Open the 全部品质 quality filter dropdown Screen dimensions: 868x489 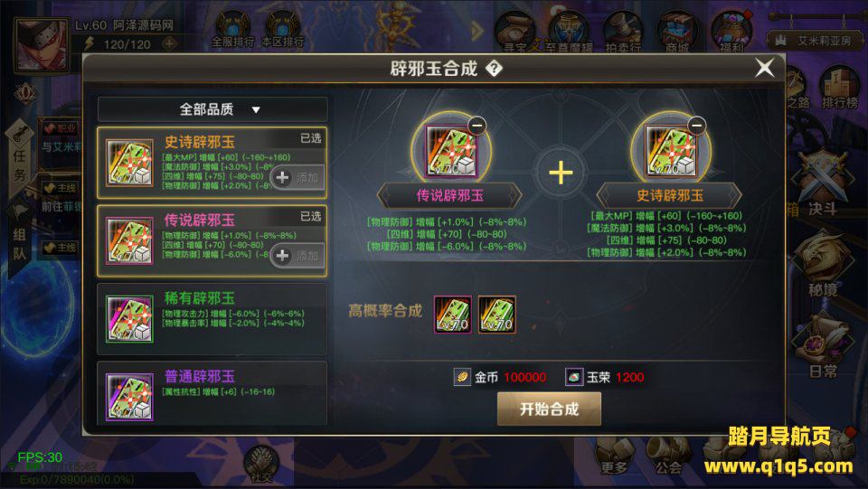click(212, 109)
